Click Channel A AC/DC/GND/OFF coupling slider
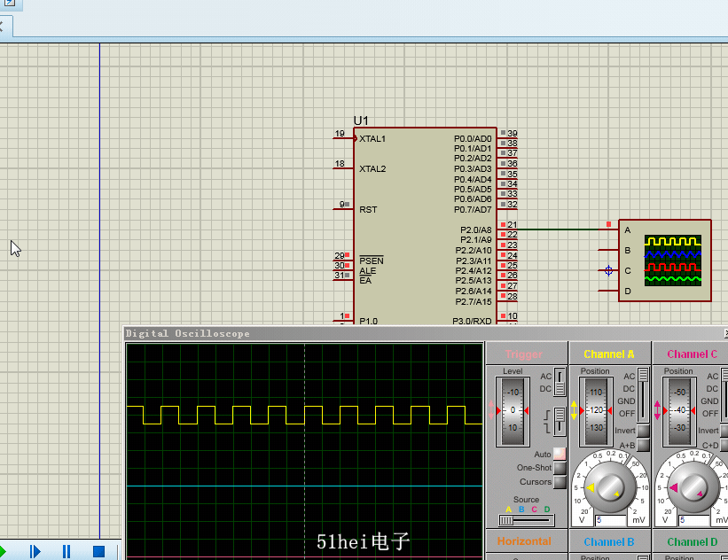The image size is (728, 560). (x=643, y=395)
